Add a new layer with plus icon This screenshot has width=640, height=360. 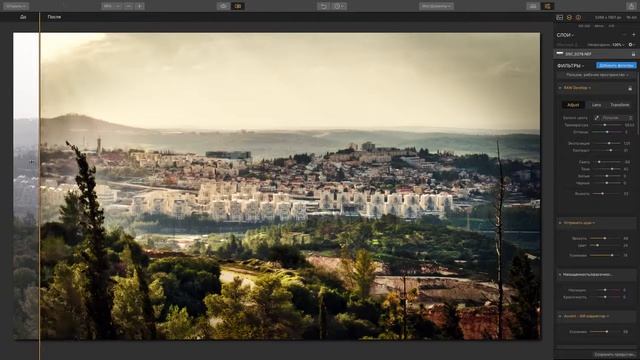(x=633, y=35)
